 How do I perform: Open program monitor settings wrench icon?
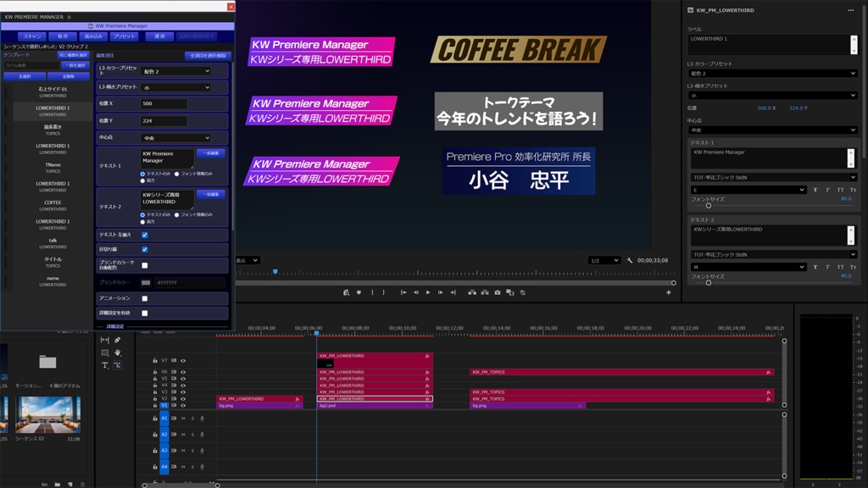(x=630, y=260)
